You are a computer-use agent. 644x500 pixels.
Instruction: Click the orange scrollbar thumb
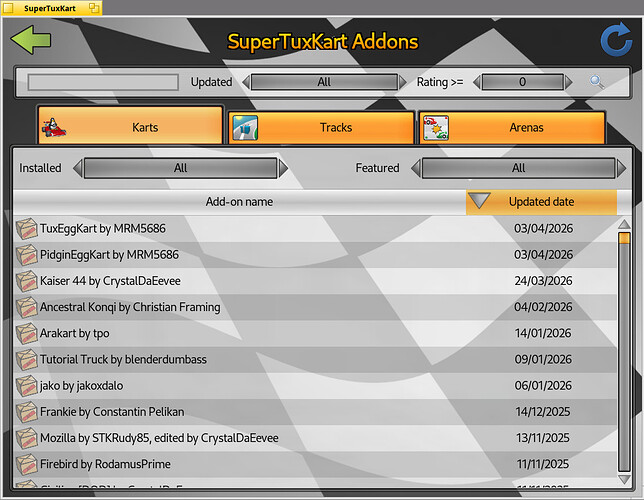(624, 238)
